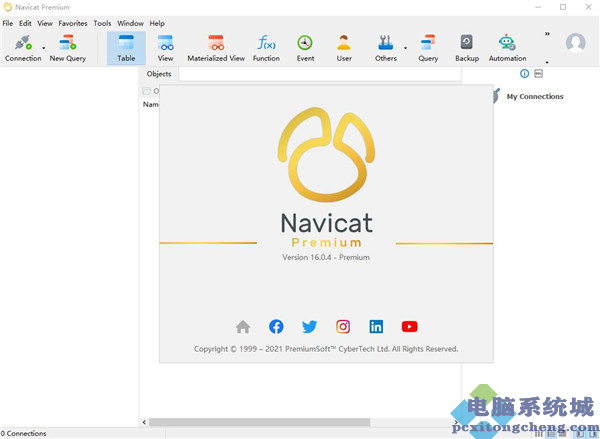Viewport: 600px width, 439px height.
Task: Open the Edit menu
Action: [25, 23]
